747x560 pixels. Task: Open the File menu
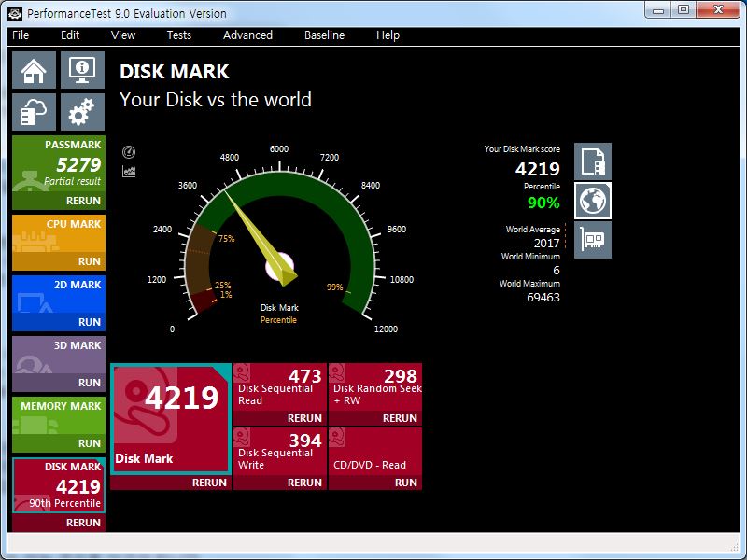click(21, 35)
